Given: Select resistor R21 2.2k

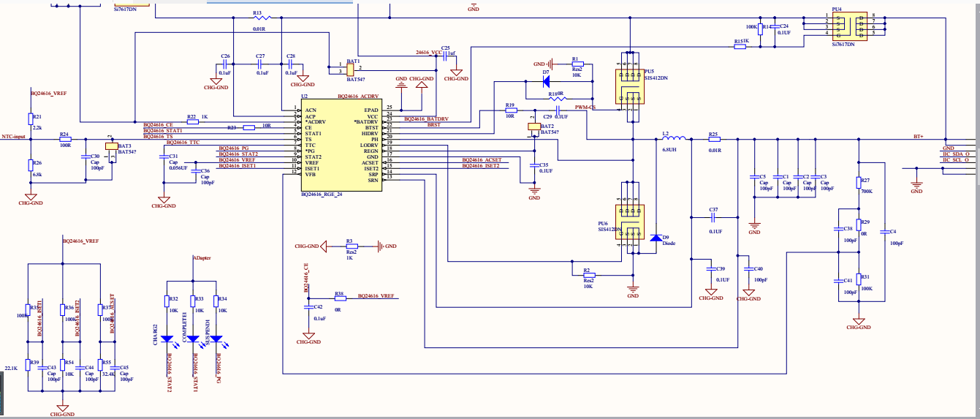Looking at the screenshot, I should [31, 119].
